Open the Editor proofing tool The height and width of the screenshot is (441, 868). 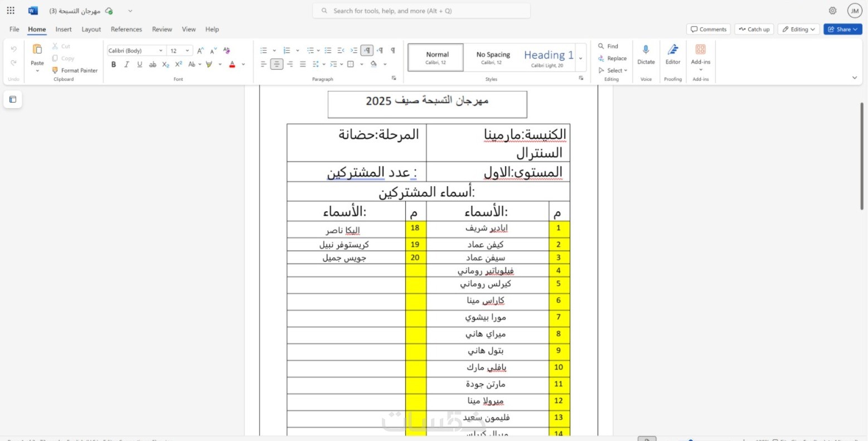pyautogui.click(x=673, y=55)
